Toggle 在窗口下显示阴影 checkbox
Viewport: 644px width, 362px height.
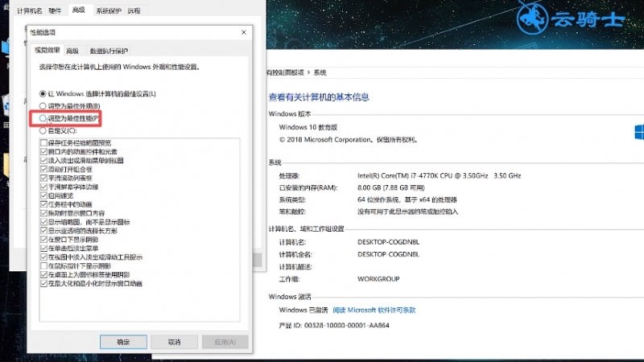tap(44, 240)
